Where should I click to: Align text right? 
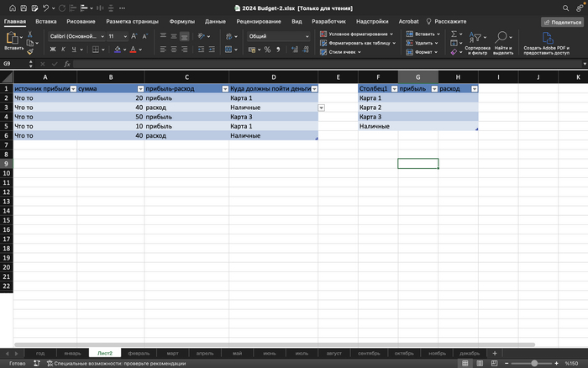click(184, 50)
